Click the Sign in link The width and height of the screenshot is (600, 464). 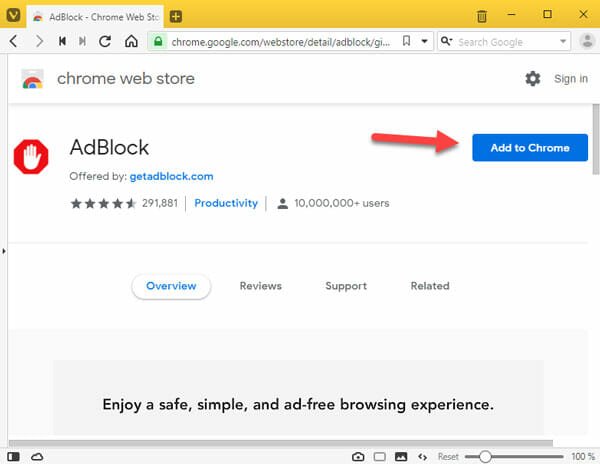571,79
